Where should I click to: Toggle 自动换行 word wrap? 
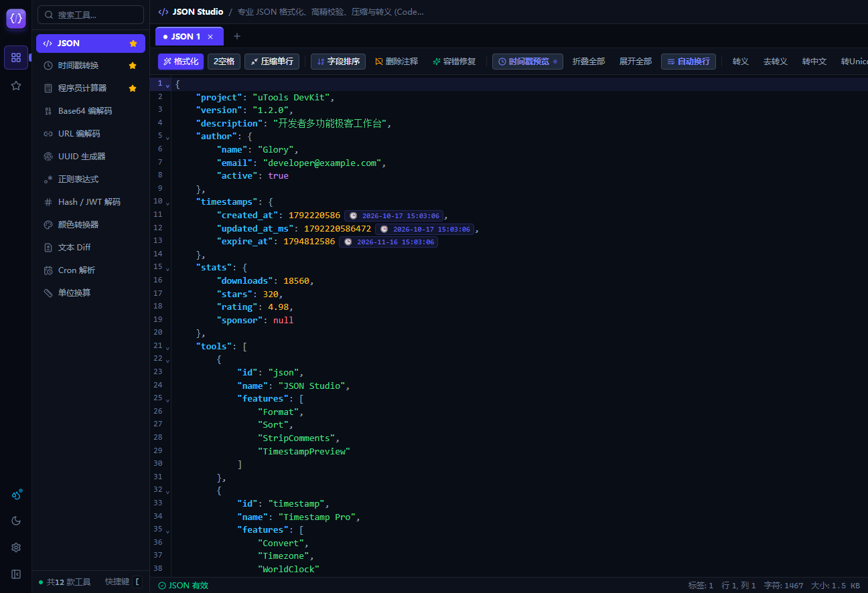(689, 62)
